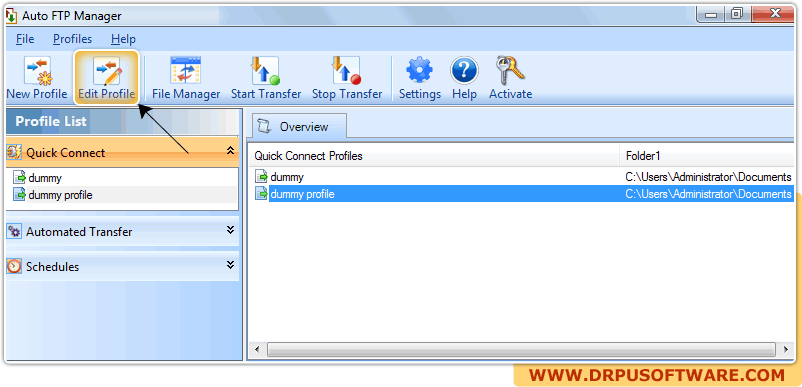Viewport: 802px width, 387px height.
Task: Click the horizontal scrollbar right arrow
Action: (x=786, y=350)
